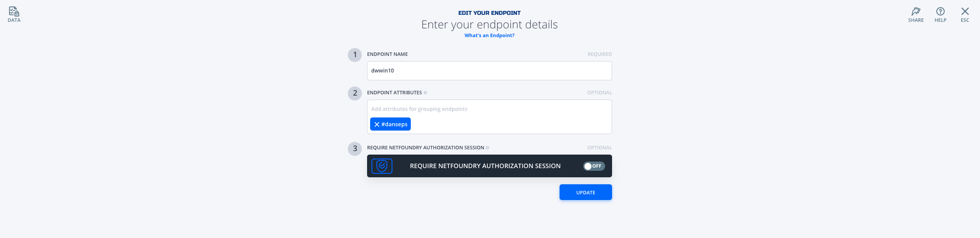Click the step 2 number circle

[355, 93]
